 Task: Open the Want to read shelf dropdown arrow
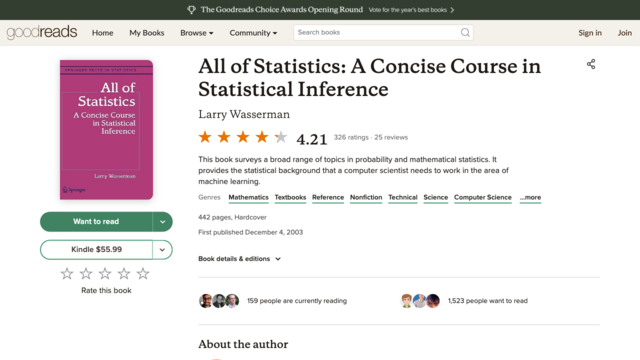[162, 222]
